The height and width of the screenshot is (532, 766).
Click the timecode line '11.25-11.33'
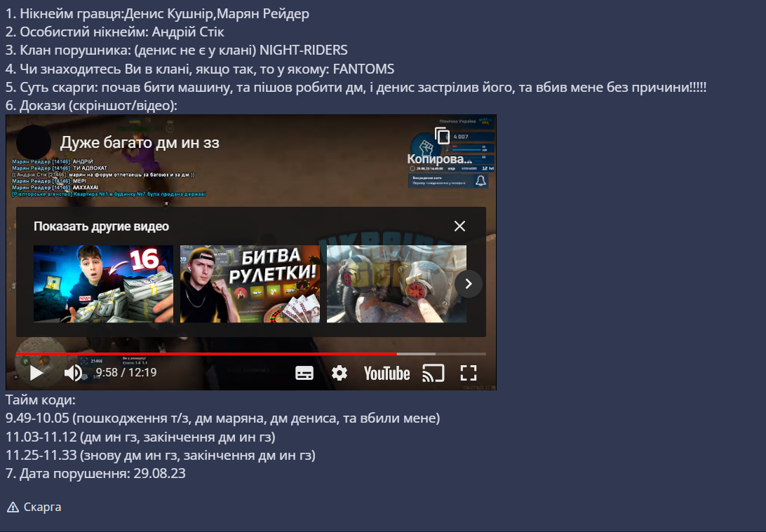tap(160, 456)
